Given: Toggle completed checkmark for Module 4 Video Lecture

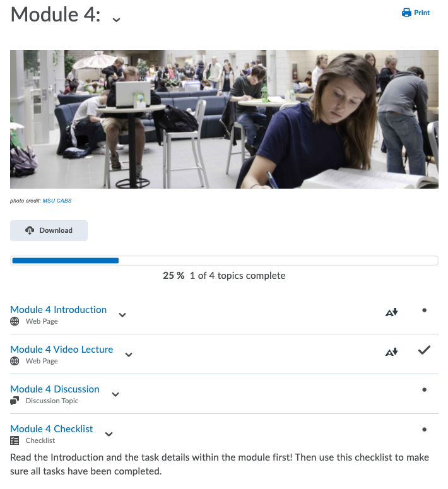Looking at the screenshot, I should (424, 350).
